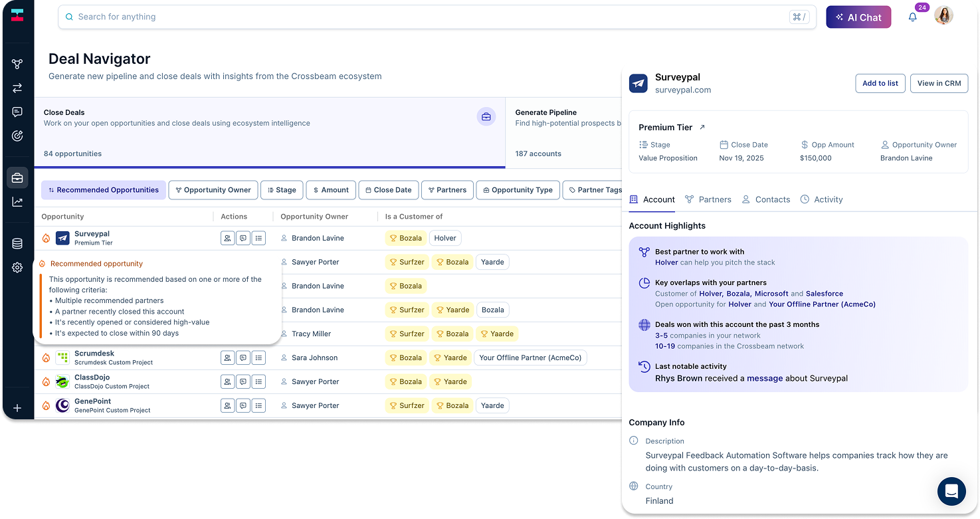This screenshot has height=519, width=980.
Task: Click the Add to list button
Action: (x=880, y=83)
